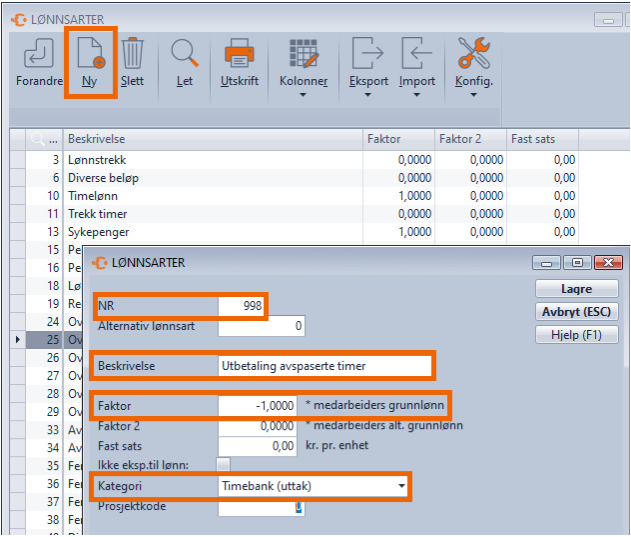Click the NR input field

(x=241, y=306)
